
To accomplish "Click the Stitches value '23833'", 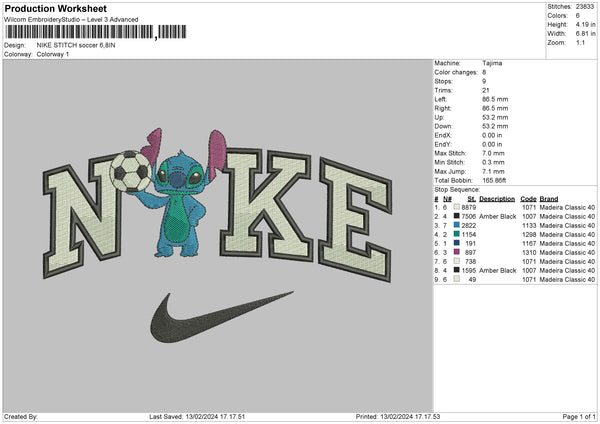I will click(x=585, y=7).
